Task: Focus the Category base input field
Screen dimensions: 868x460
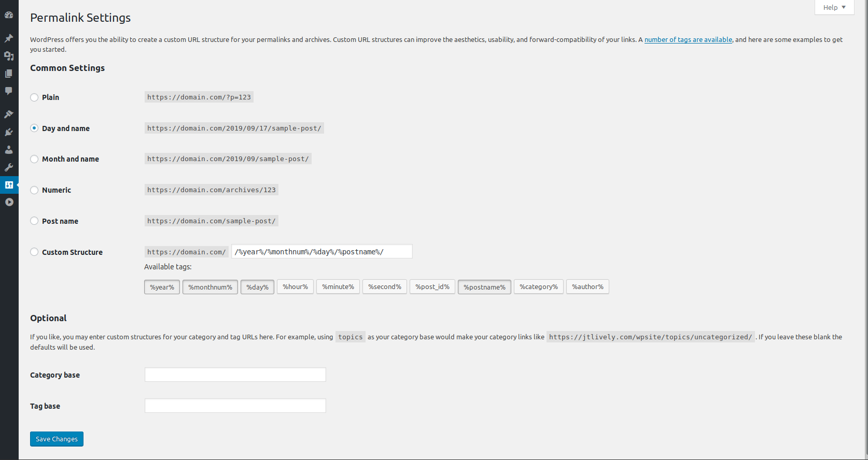Action: click(235, 375)
